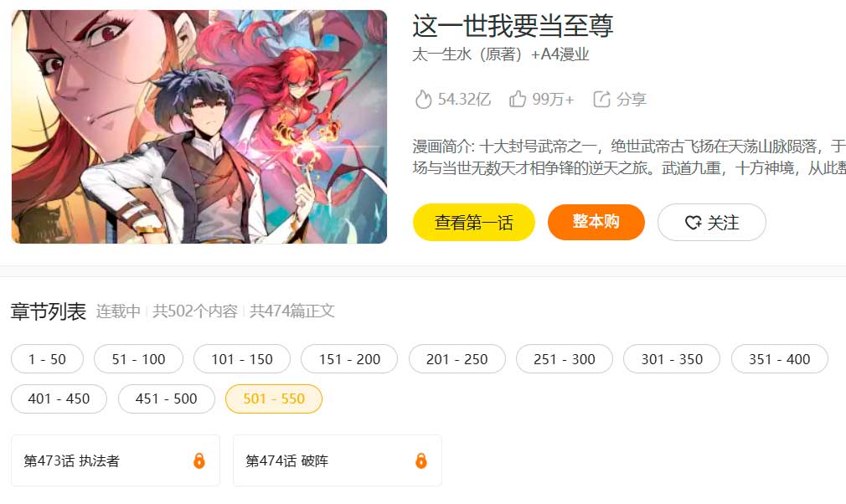Click the heart icon in 关注 button
The width and height of the screenshot is (846, 504).
pos(693,222)
